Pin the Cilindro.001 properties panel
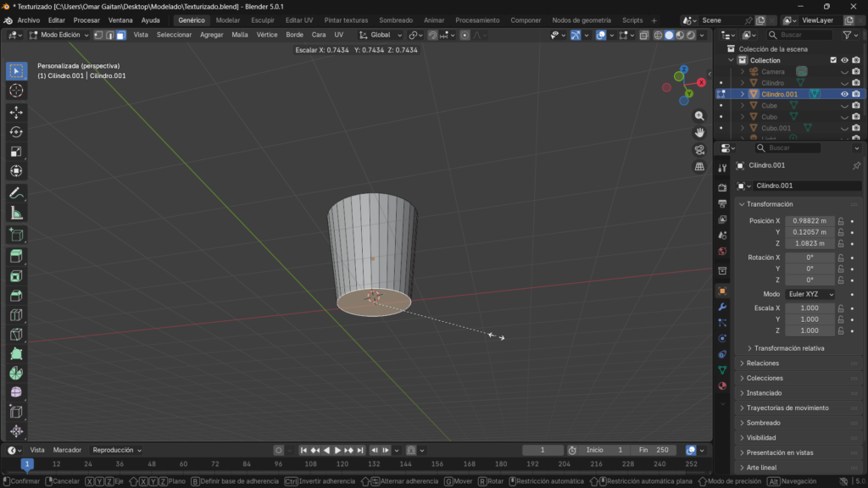The image size is (868, 488). (856, 166)
